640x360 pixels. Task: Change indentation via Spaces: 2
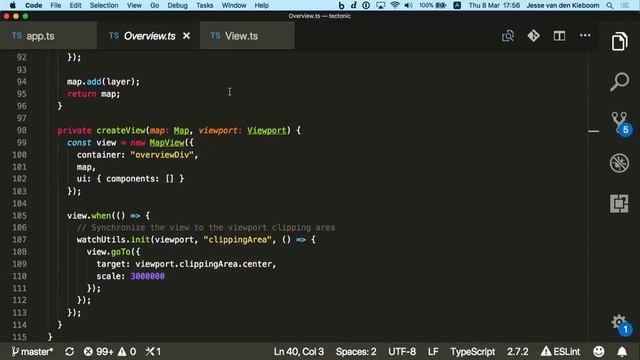click(356, 351)
